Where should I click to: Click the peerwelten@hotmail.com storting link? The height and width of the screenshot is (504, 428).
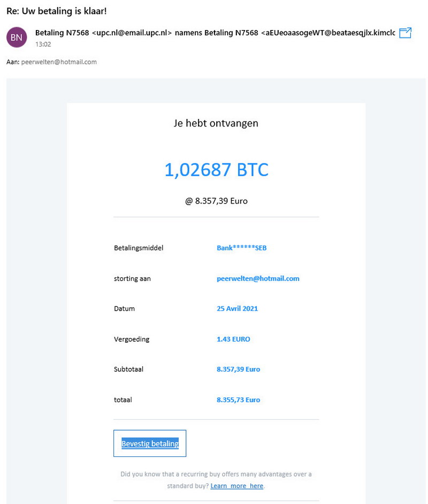pyautogui.click(x=258, y=279)
